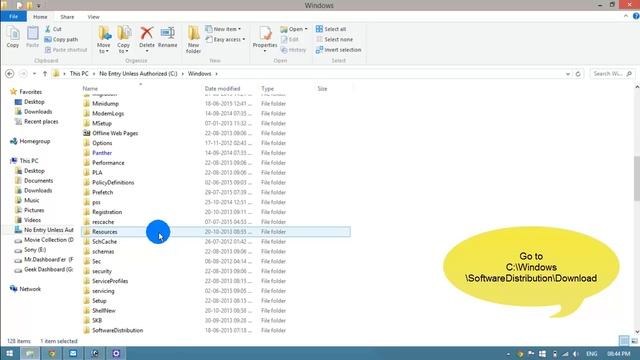
Task: Open the File menu tab
Action: tap(13, 17)
